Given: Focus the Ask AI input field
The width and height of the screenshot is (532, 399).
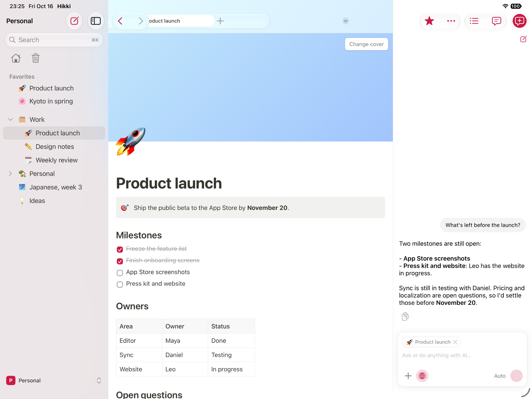Looking at the screenshot, I should 462,355.
